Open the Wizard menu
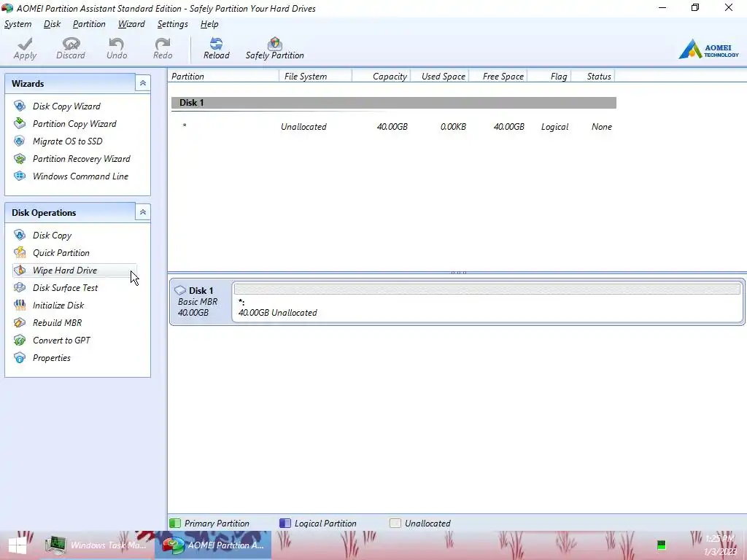This screenshot has width=747, height=560. tap(131, 24)
